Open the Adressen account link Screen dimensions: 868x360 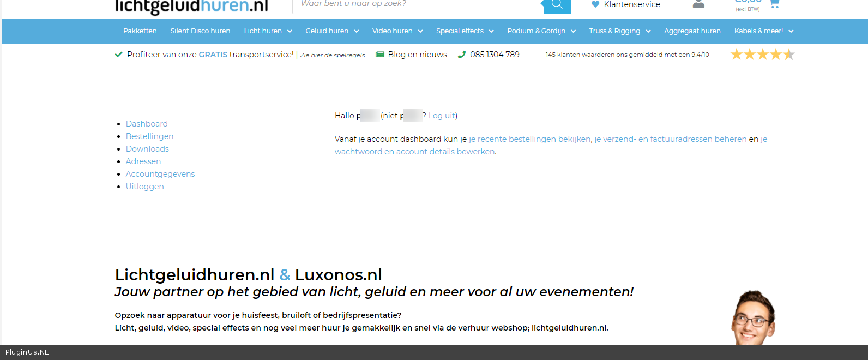143,161
